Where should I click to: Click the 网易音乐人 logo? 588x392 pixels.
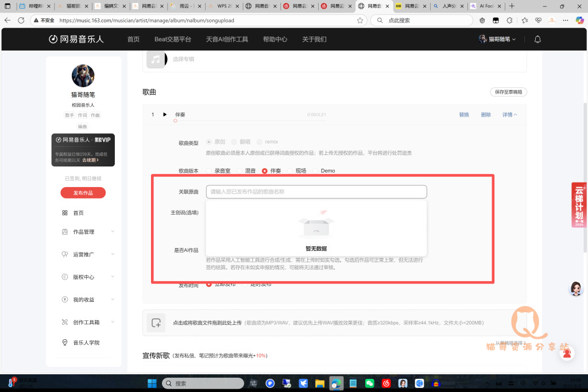tap(76, 39)
